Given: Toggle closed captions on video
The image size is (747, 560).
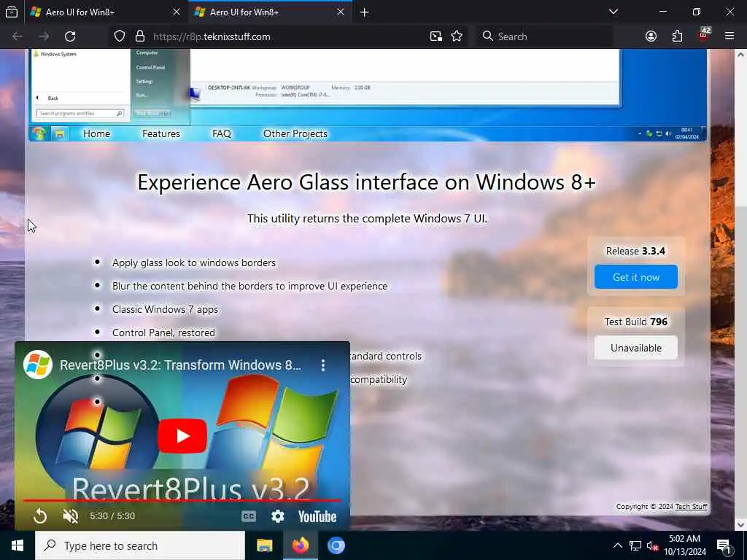Looking at the screenshot, I should (249, 516).
